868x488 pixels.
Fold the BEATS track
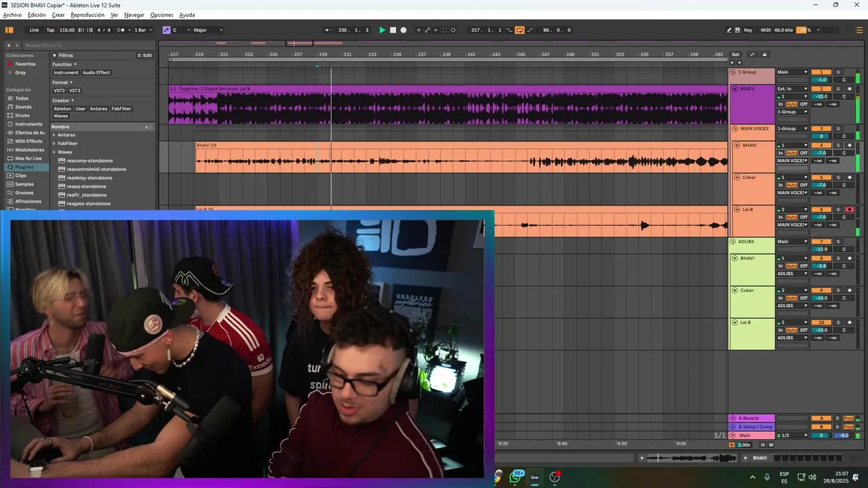(734, 89)
